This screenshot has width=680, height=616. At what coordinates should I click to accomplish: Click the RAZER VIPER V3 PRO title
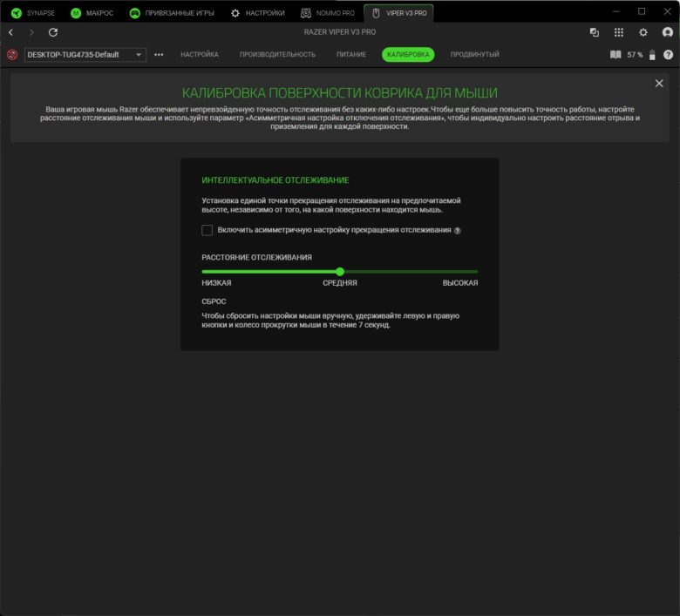point(340,32)
